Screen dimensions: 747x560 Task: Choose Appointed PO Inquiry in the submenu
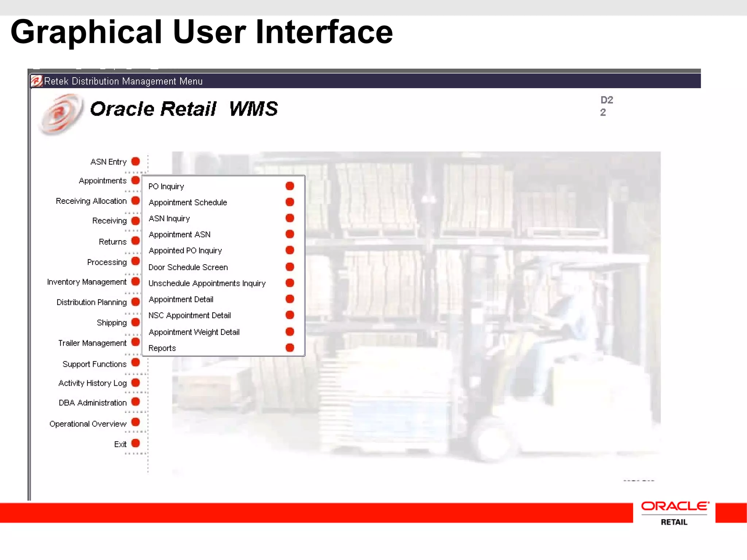[185, 251]
